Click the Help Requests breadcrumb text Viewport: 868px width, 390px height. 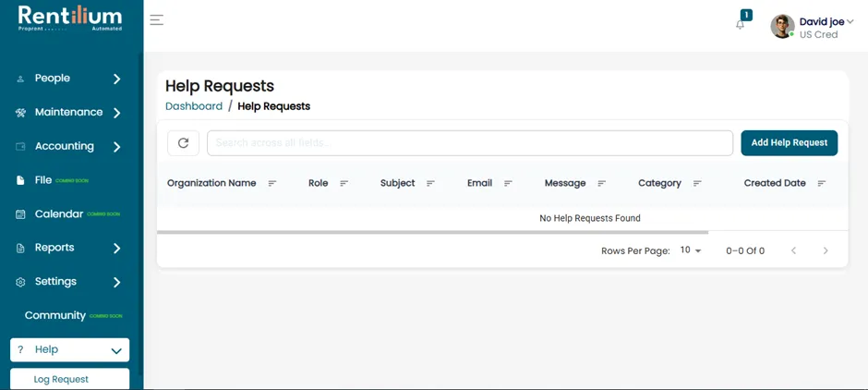point(274,106)
